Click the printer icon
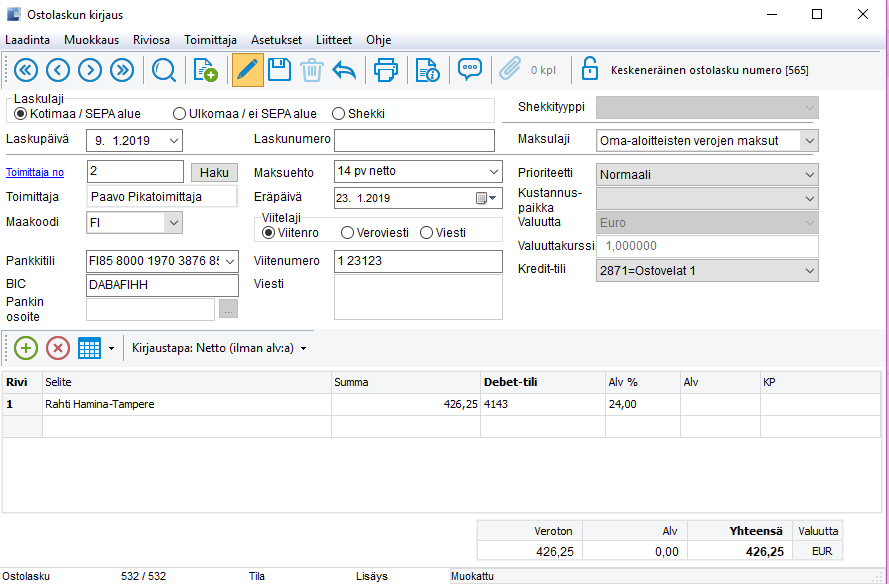Viewport: 889px width, 584px height. click(x=385, y=69)
